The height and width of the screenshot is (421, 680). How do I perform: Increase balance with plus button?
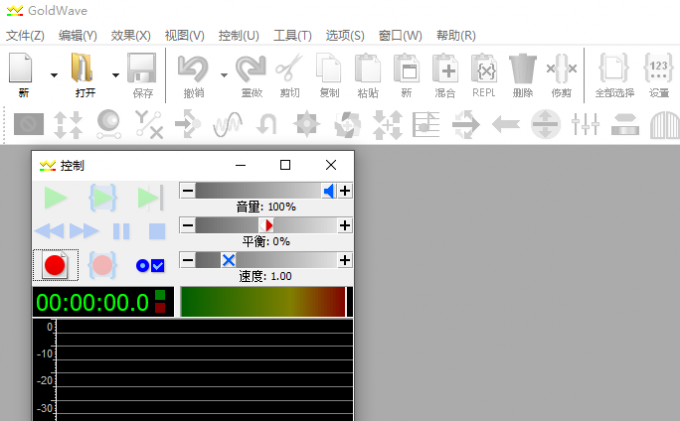345,225
